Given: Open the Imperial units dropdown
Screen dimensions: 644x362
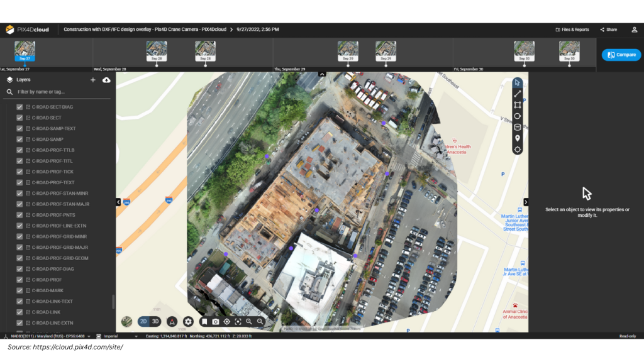Looking at the screenshot, I should point(136,337).
